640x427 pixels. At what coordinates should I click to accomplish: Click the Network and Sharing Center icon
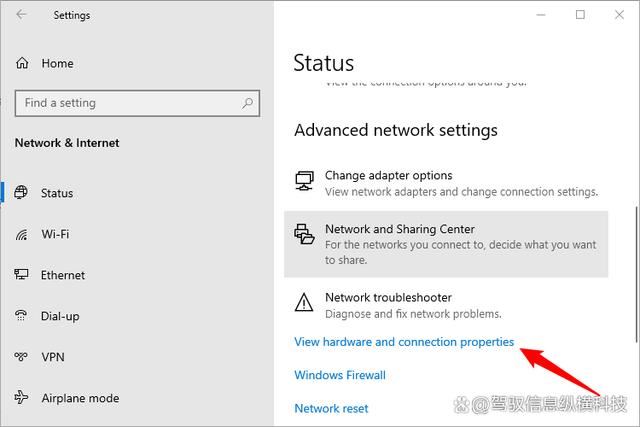(304, 235)
